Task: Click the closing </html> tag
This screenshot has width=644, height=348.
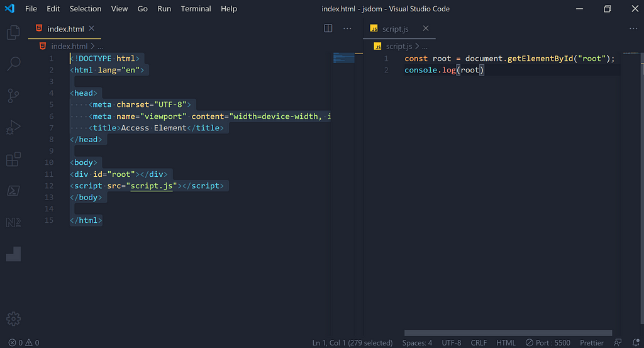Action: pos(86,220)
